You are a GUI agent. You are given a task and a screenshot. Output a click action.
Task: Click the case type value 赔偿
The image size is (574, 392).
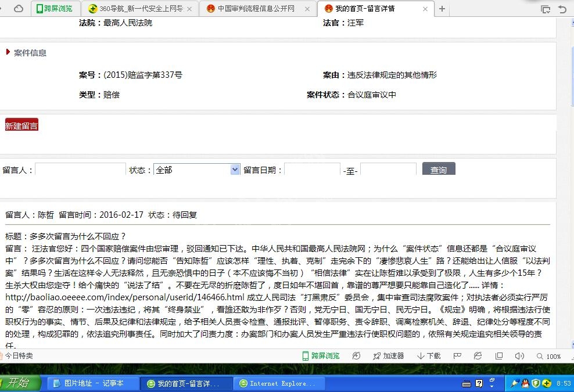pyautogui.click(x=112, y=95)
